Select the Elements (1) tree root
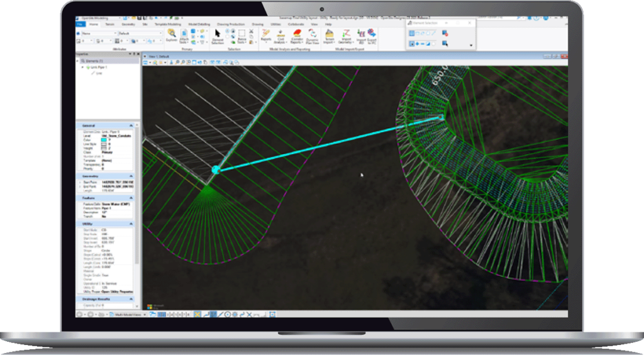The image size is (644, 360). pos(91,62)
